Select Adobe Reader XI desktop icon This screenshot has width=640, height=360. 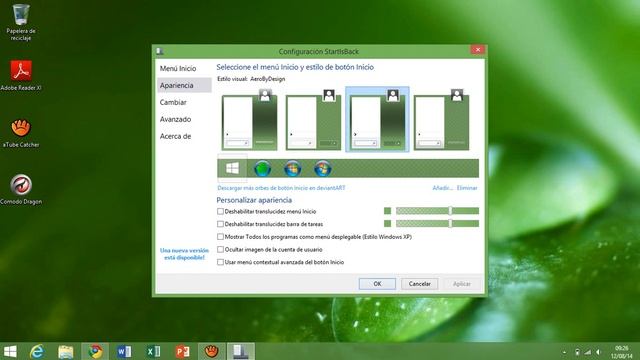tap(21, 76)
